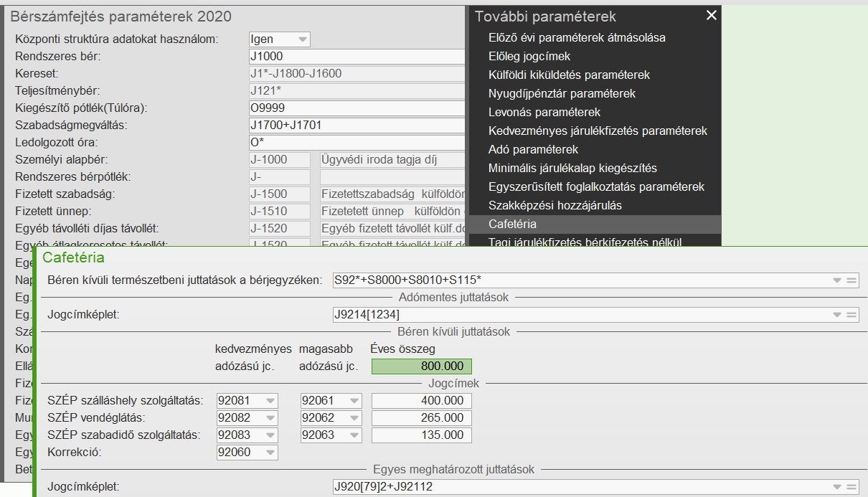Click list icon beside J920[79]2+J92112 field

[852, 487]
